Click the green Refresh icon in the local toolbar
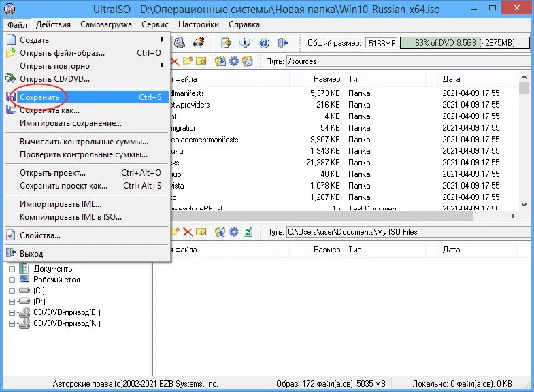Screen dimensions: 534x392 [248, 232]
